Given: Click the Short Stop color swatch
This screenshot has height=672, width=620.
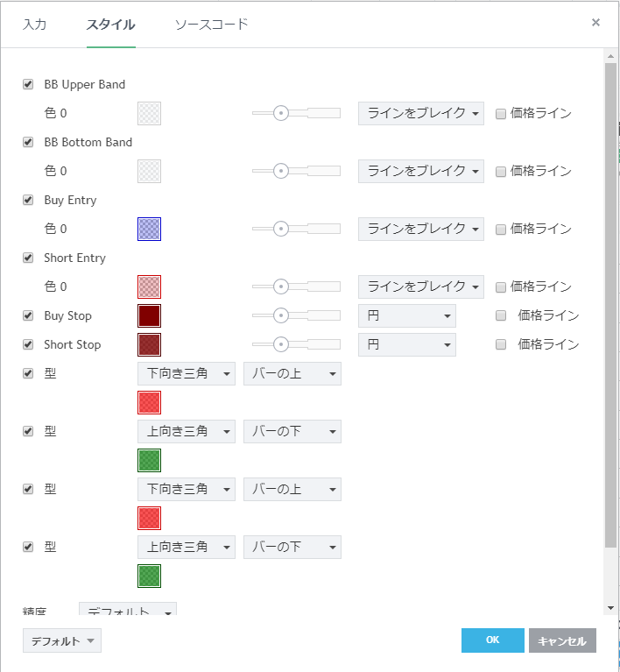Looking at the screenshot, I should tap(149, 344).
